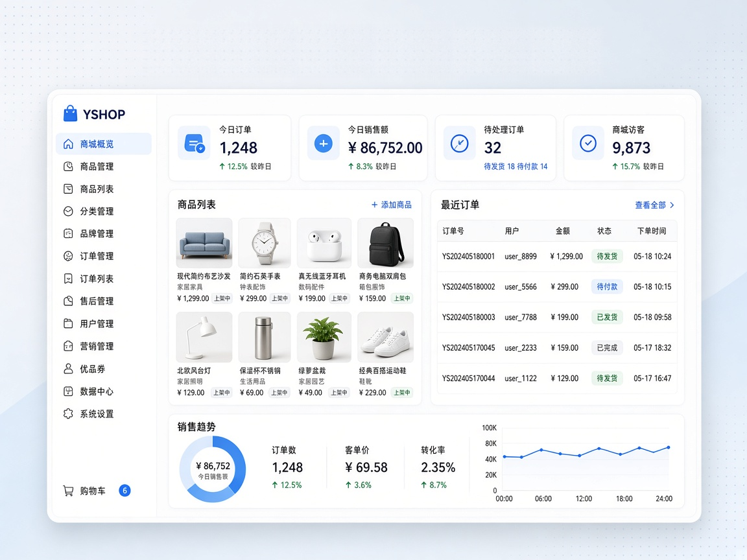Click the 待处理订单 clock icon

coord(459,143)
